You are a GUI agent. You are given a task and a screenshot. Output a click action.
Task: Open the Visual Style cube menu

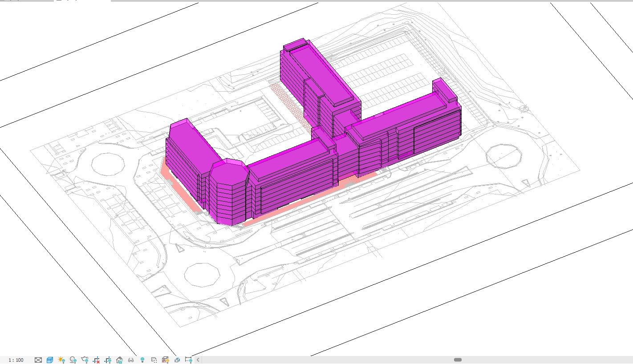(50, 360)
